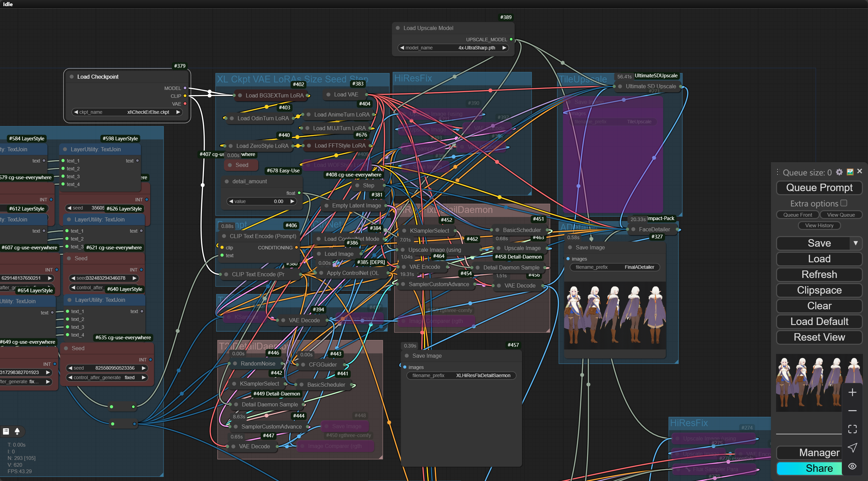Collapse the Load Checkpoint node via its dot
The image size is (868, 481).
click(72, 77)
